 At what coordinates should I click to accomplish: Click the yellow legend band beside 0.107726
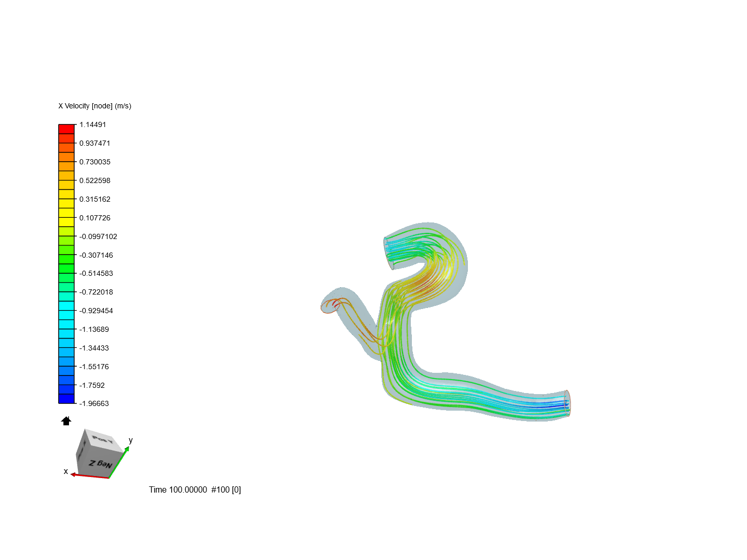tap(66, 213)
